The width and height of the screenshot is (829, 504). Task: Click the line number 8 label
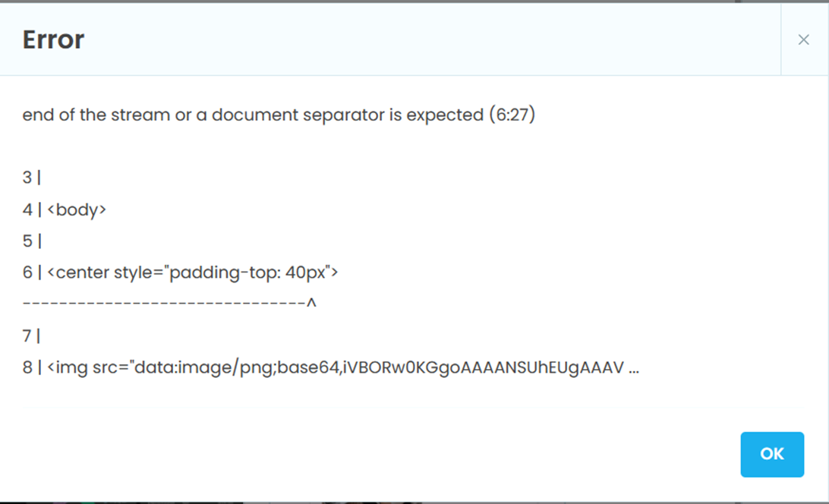click(x=27, y=367)
